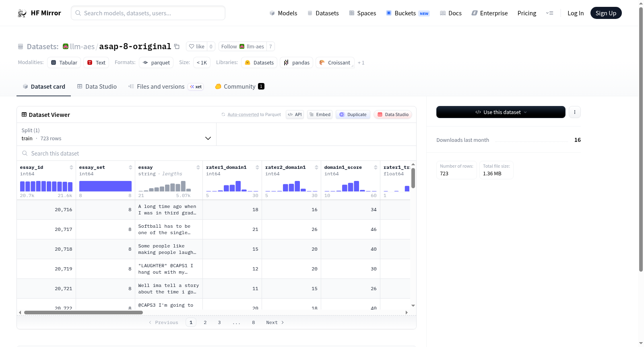The height and width of the screenshot is (347, 644).
Task: Open Buckets in the navigation bar
Action: (408, 13)
